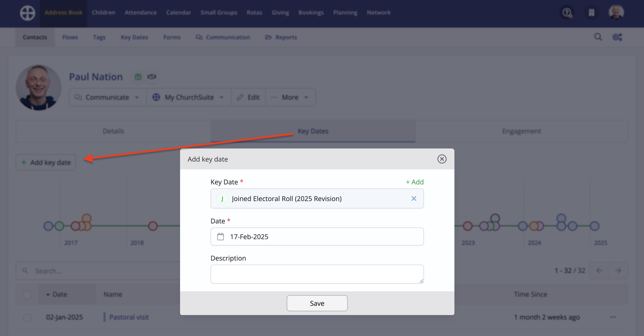Select the Flows sub-tab
This screenshot has height=336, width=644.
(70, 37)
